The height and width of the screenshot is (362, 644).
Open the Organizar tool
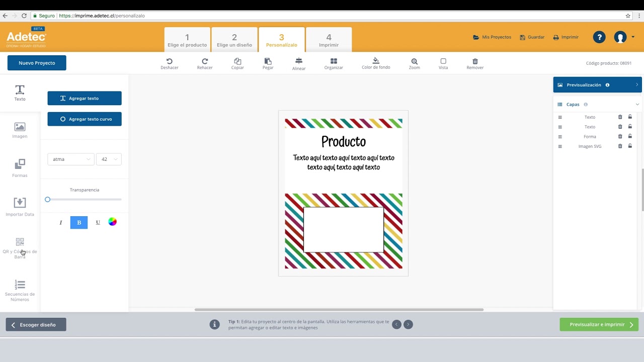point(334,64)
